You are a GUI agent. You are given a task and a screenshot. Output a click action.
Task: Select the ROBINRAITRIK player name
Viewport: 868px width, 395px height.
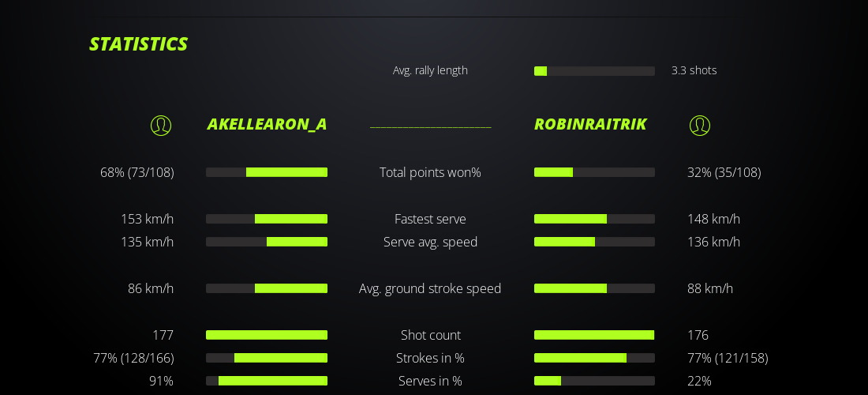click(x=590, y=124)
